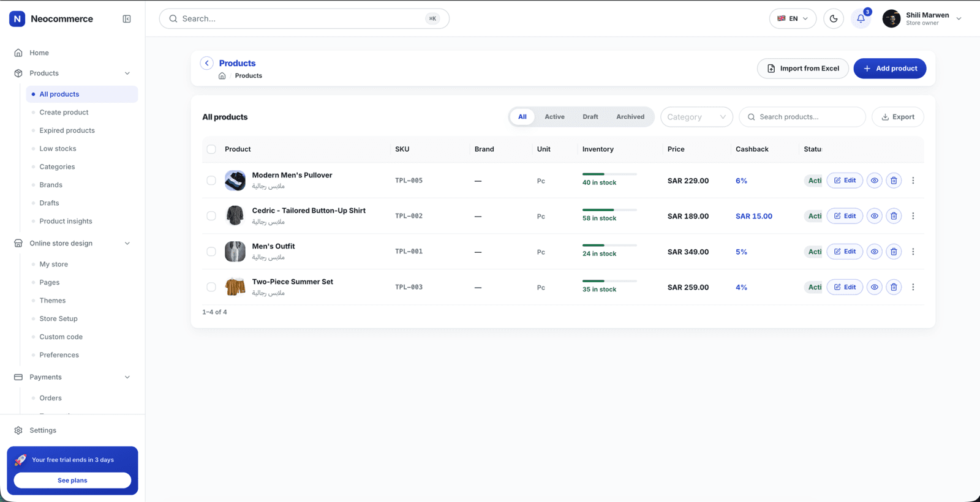Click the 58 in stock inventory bar
This screenshot has height=502, width=980.
609,210
